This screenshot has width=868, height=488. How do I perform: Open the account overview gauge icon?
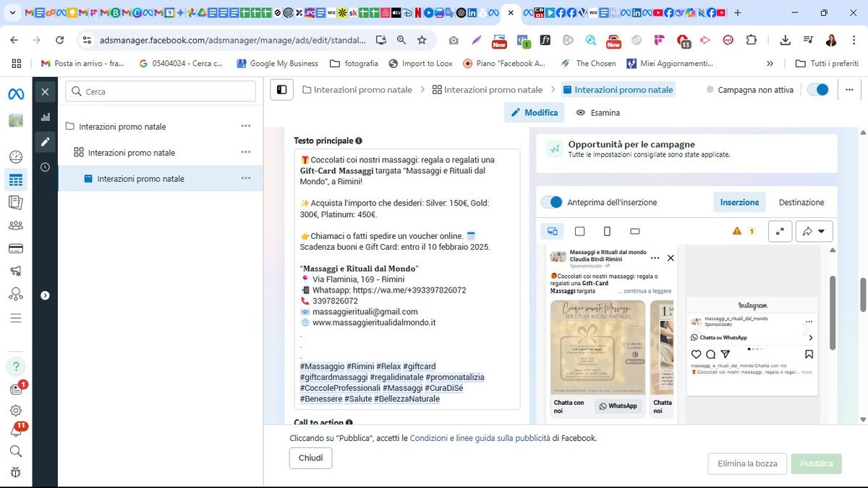(16, 157)
